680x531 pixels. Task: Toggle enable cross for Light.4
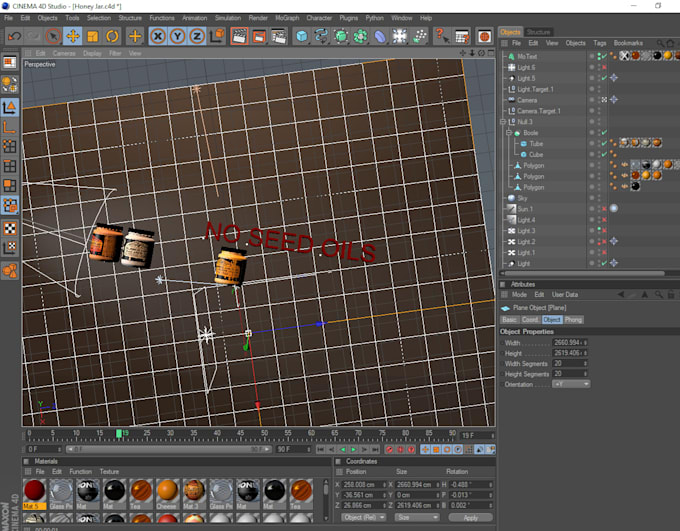click(x=604, y=220)
